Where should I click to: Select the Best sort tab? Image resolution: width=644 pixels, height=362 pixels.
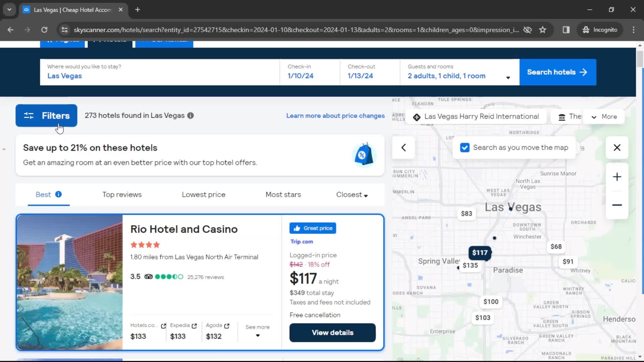tap(43, 195)
